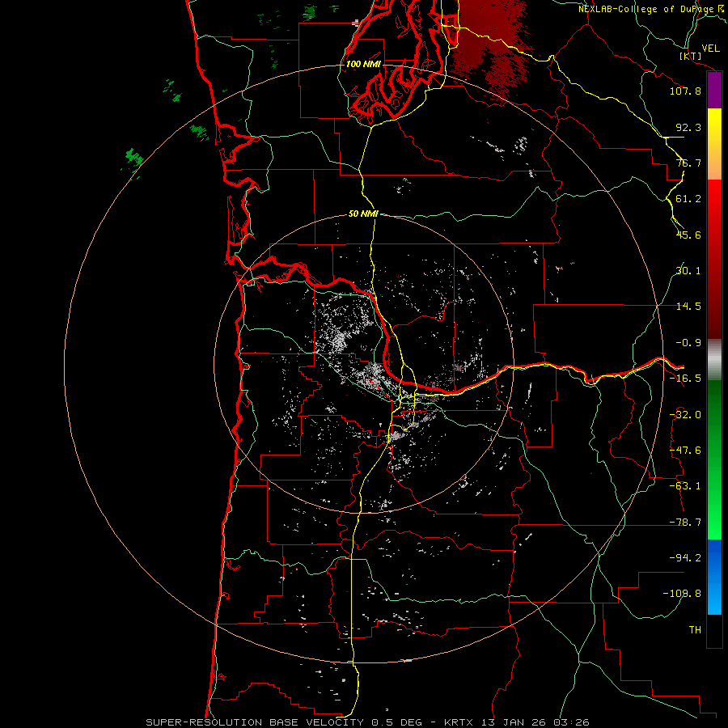The width and height of the screenshot is (728, 728).
Task: Click the -32.0 legend value
Action: pyautogui.click(x=685, y=415)
